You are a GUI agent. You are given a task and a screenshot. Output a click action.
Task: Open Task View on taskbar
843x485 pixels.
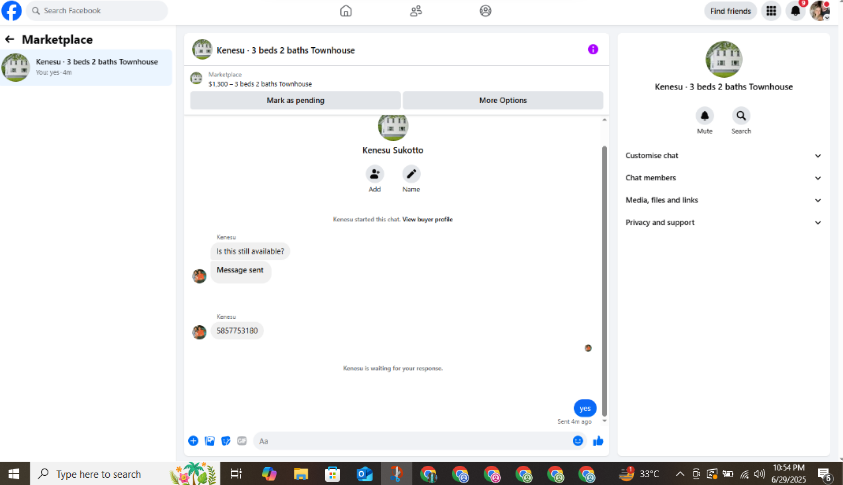236,474
